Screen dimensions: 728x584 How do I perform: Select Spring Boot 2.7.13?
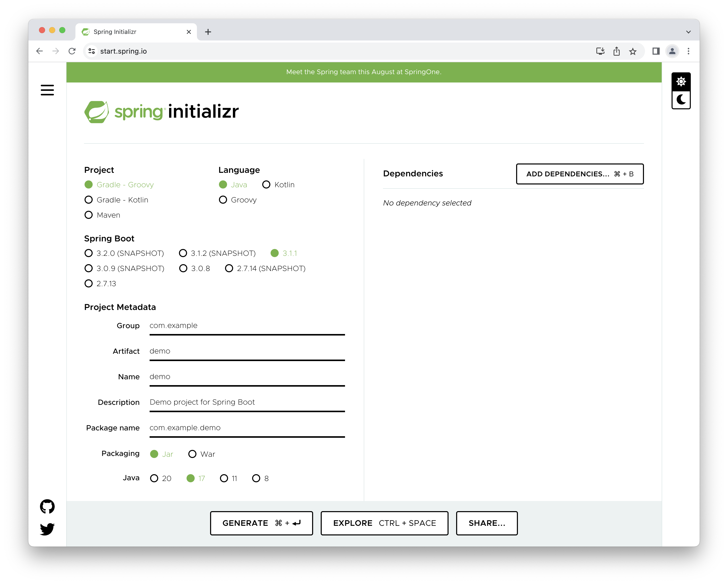click(x=100, y=284)
